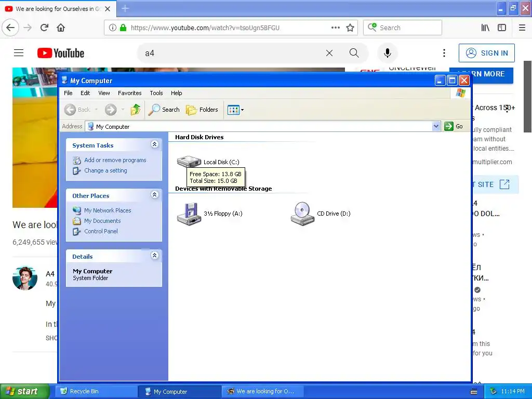Image resolution: width=532 pixels, height=399 pixels.
Task: Click the YouTube search magnifier button
Action: [x=354, y=53]
